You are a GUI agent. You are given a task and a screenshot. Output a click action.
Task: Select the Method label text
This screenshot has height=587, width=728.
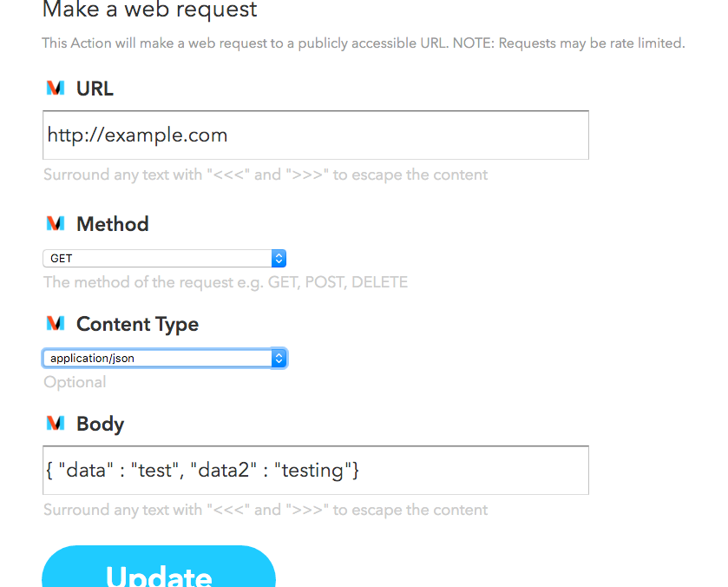113,224
